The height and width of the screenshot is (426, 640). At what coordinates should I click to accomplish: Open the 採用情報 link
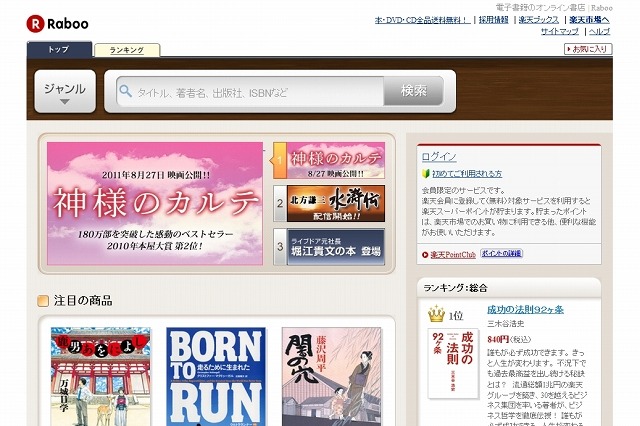click(493, 20)
